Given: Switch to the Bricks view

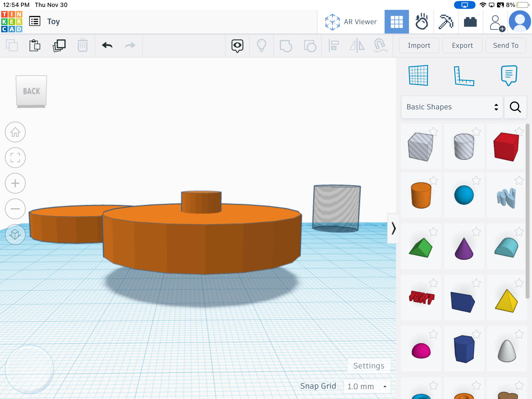Looking at the screenshot, I should (470, 22).
